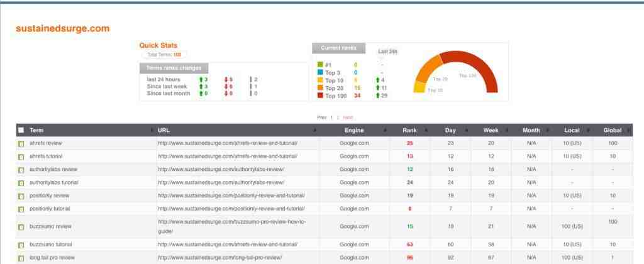
Task: Open buzzsumo-pro-review URL link
Action: click(232, 227)
